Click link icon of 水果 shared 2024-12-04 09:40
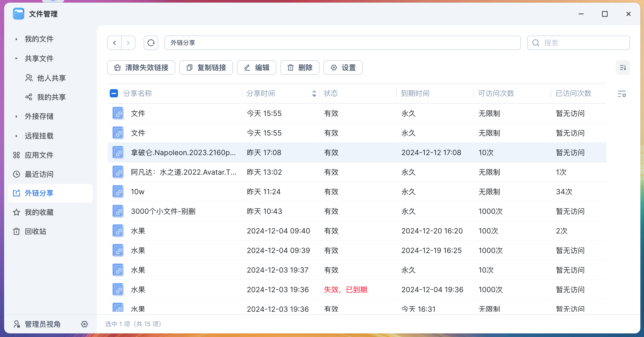Screen dimensions: 644x337 tap(118, 231)
